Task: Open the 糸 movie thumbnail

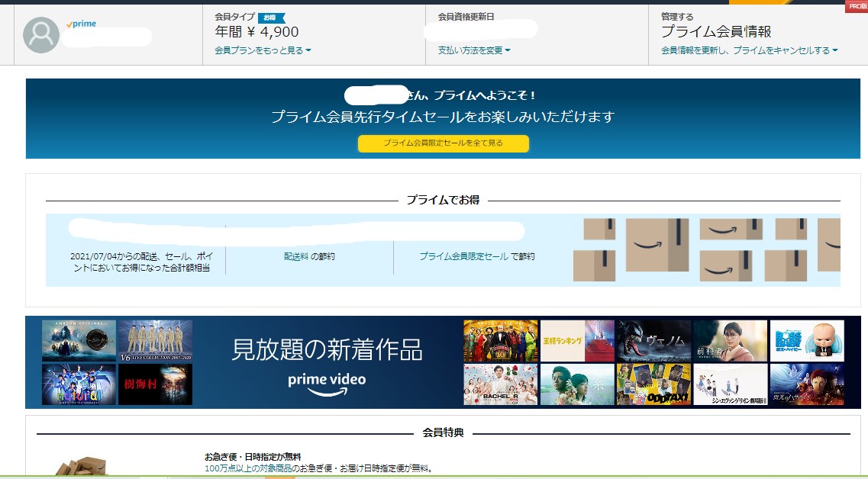Action: [577, 384]
